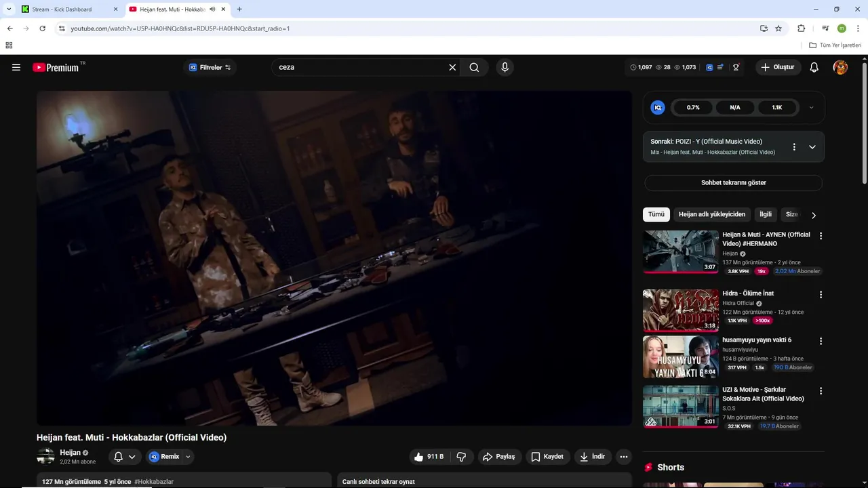Viewport: 868px width, 488px height.
Task: Show the clock stat 1,097
Action: 641,67
